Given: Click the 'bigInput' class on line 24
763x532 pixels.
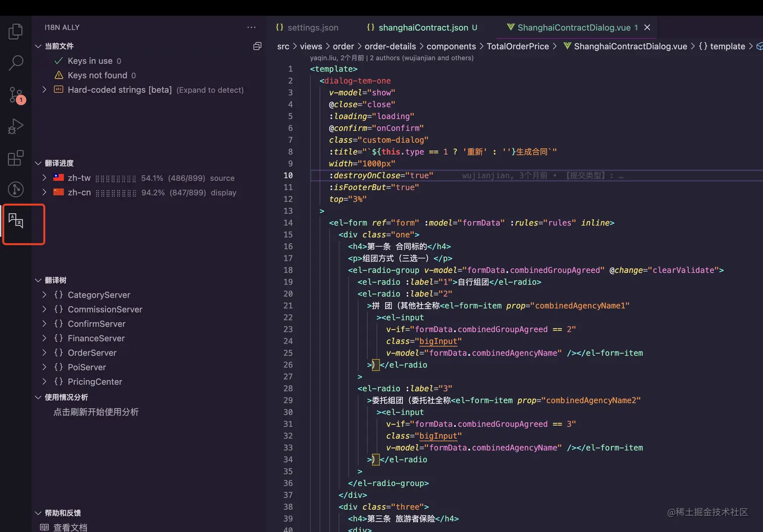Looking at the screenshot, I should click(x=438, y=341).
